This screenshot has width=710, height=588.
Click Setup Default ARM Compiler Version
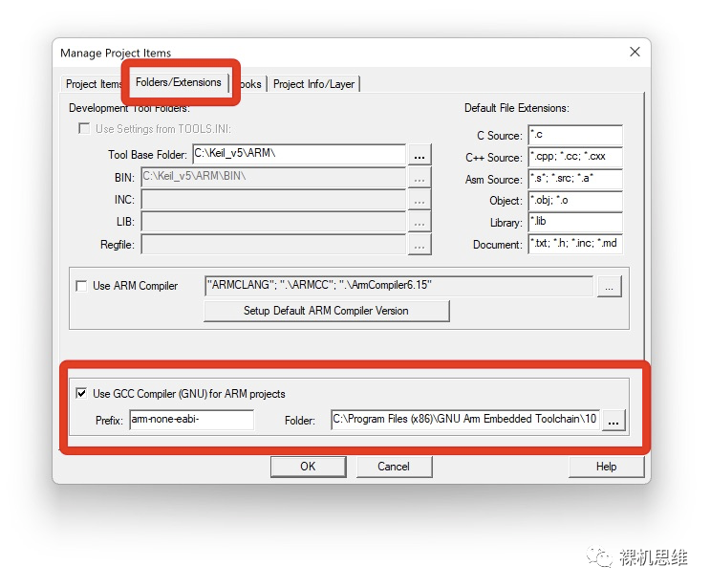coord(327,311)
